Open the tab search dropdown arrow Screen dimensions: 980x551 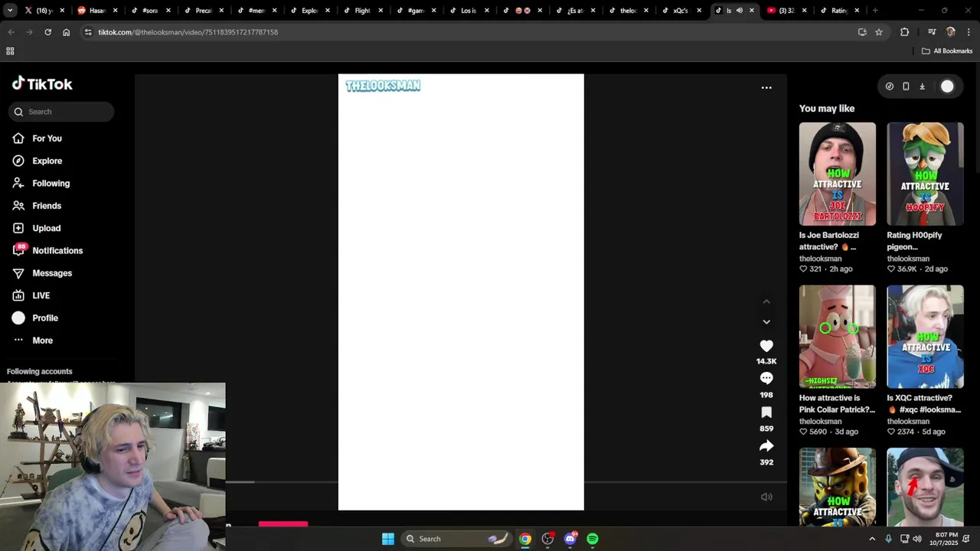pos(11,11)
